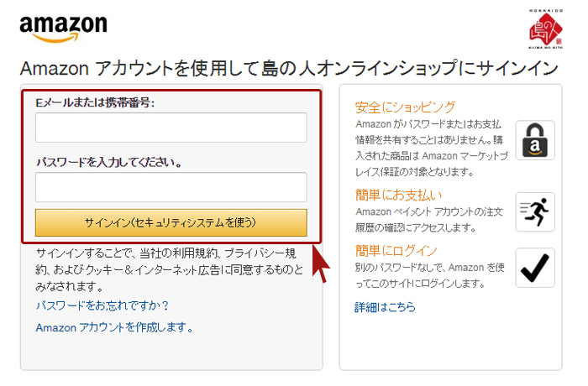Viewport: 588px width, 386px height.
Task: Click the Amazon padlock security icon
Action: click(535, 140)
